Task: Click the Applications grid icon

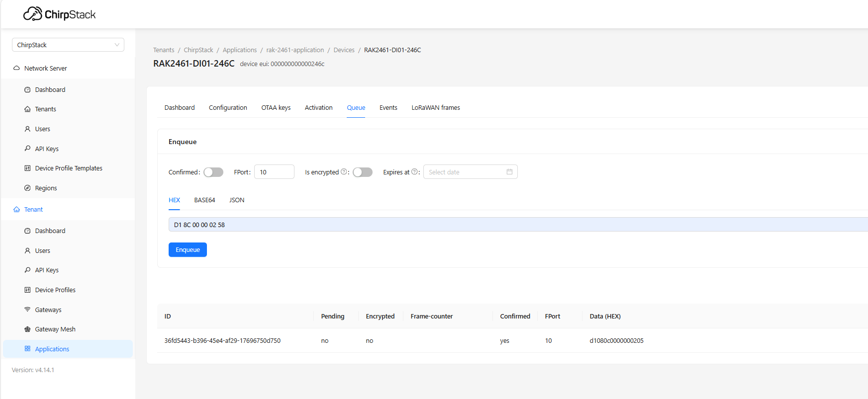Action: click(27, 349)
